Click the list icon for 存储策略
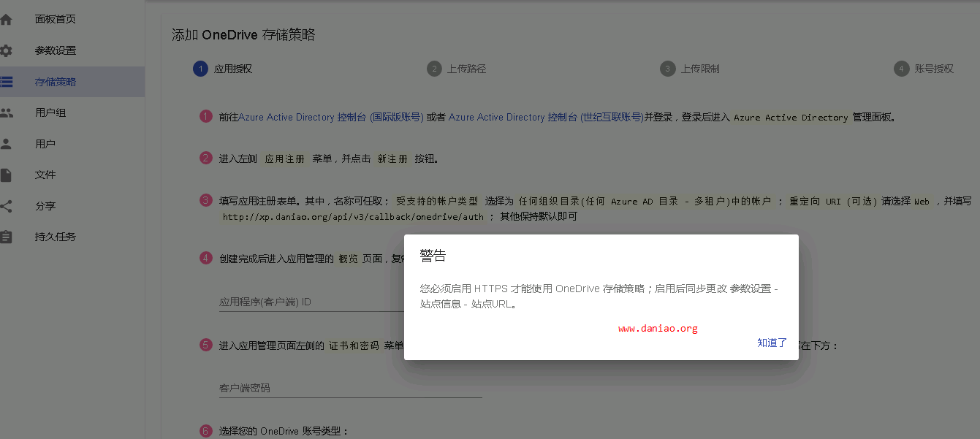This screenshot has width=980, height=439. coord(6,82)
